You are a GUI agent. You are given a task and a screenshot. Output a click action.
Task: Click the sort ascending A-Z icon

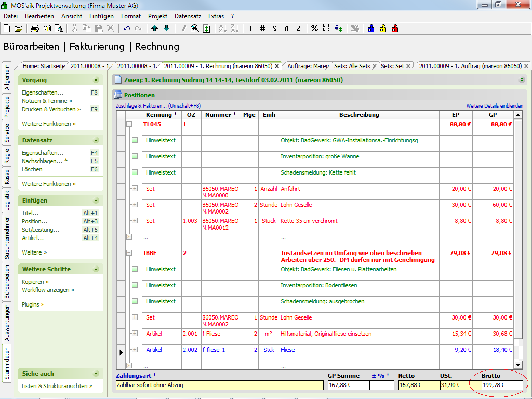pos(222,29)
